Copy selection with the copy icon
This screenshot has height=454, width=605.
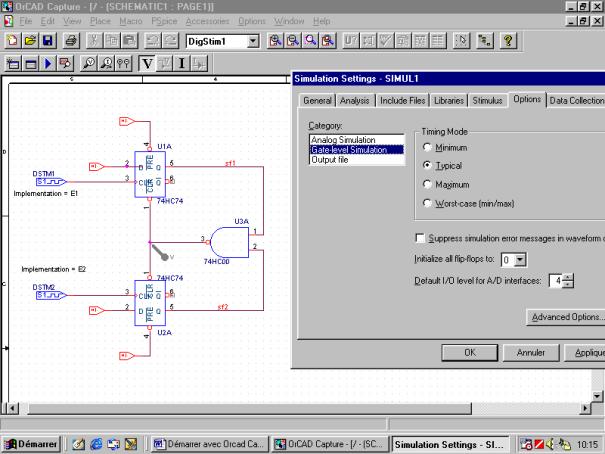tap(112, 41)
